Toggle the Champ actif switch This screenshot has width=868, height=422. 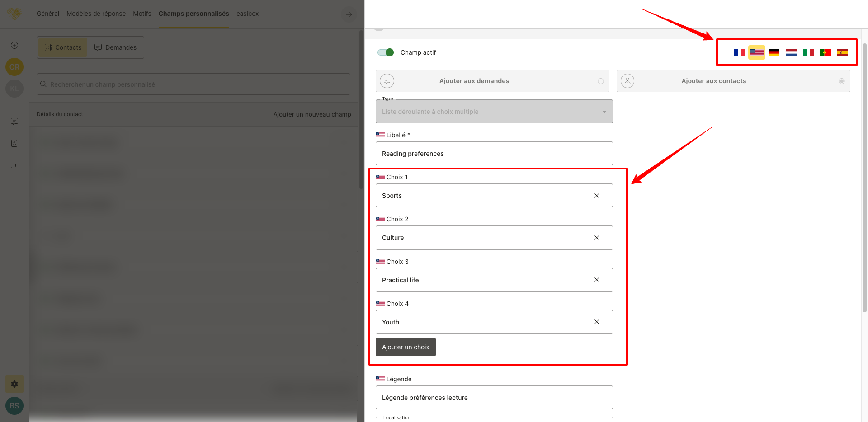point(386,52)
